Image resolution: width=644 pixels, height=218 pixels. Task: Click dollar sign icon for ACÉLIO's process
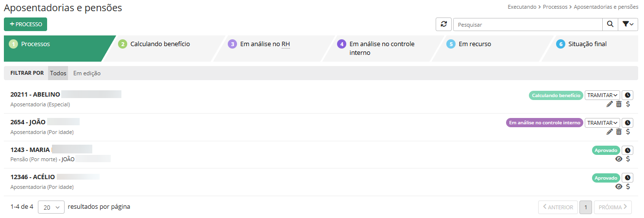coord(628,186)
